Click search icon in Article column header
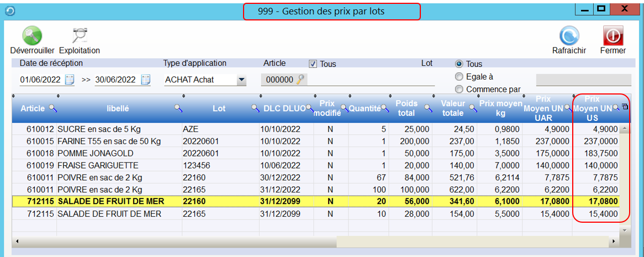 coord(53,108)
